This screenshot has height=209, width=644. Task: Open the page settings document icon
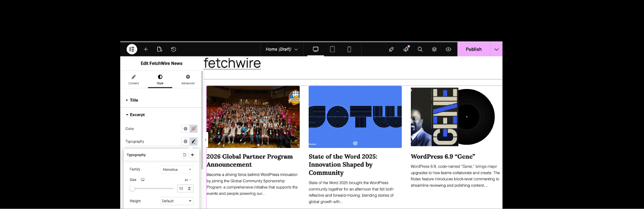159,49
